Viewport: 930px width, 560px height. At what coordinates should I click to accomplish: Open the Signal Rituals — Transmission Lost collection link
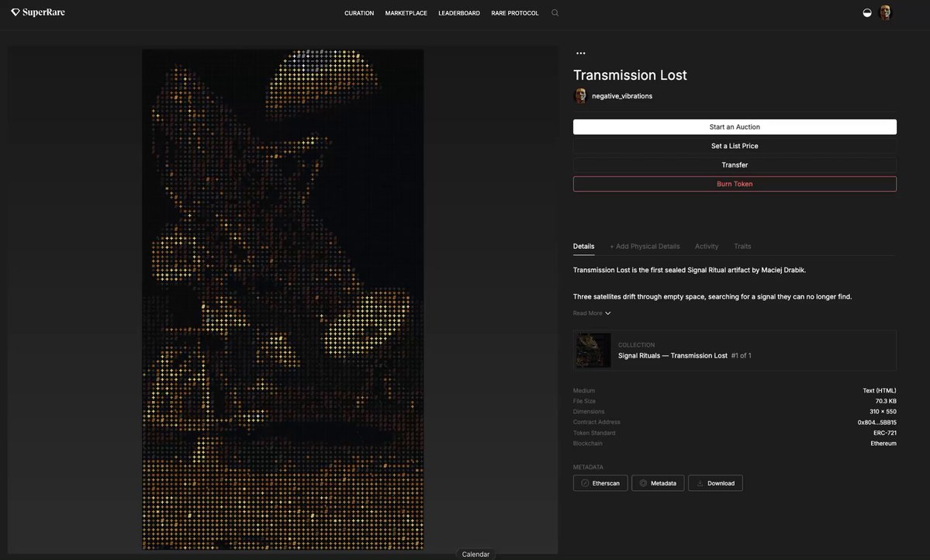tap(672, 355)
